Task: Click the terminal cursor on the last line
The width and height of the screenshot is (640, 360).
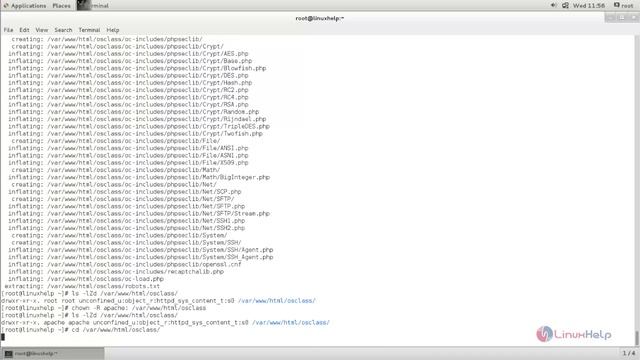Action: pos(3,337)
